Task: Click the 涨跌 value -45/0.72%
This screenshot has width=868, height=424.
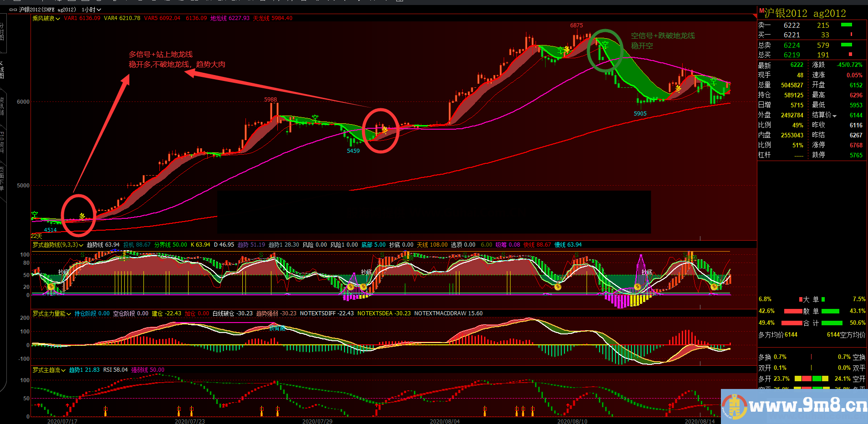Action: pos(849,65)
